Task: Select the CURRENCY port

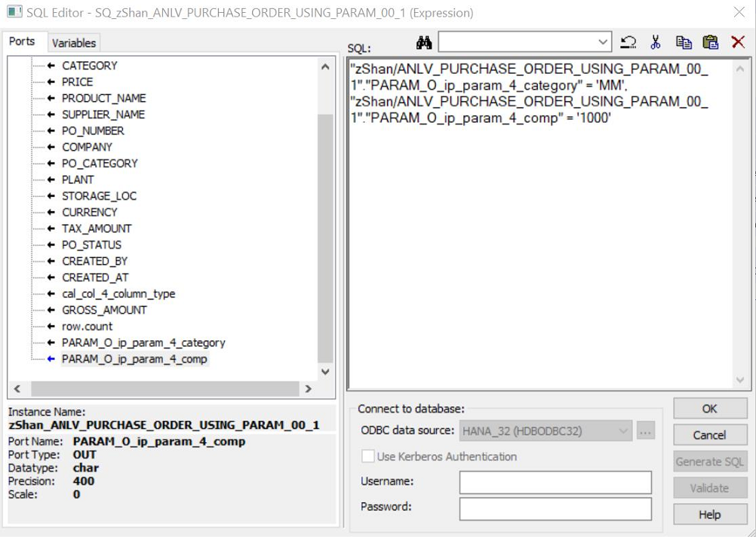Action: [x=90, y=213]
